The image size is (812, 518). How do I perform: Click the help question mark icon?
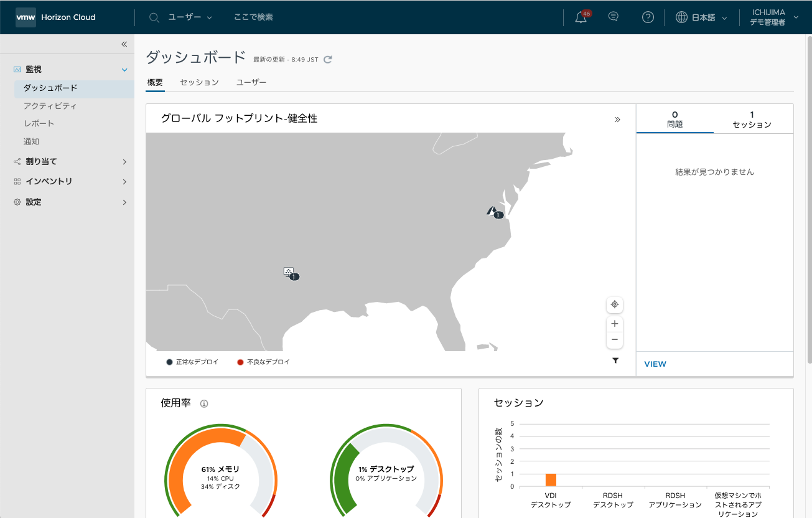648,17
